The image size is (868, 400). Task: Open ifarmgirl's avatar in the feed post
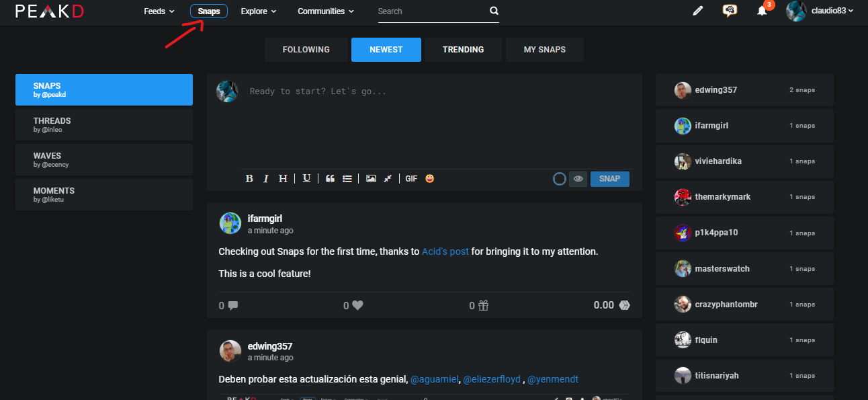pos(230,223)
